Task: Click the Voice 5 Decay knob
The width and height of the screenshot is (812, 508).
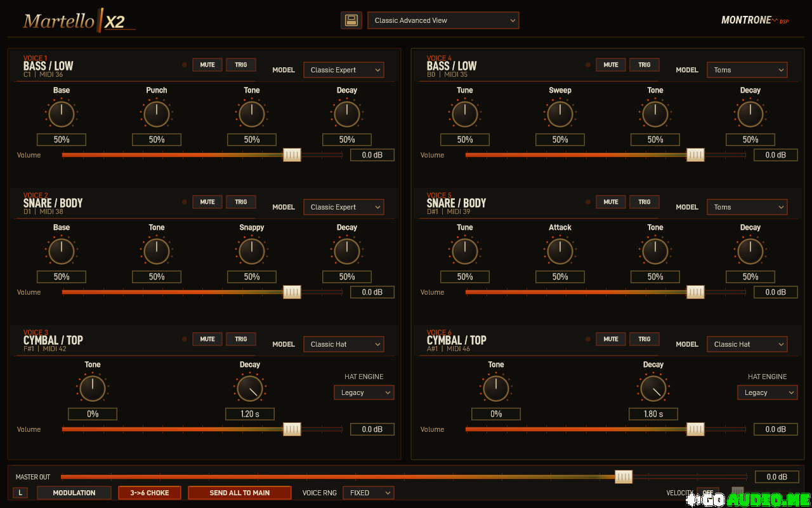Action: click(x=750, y=251)
